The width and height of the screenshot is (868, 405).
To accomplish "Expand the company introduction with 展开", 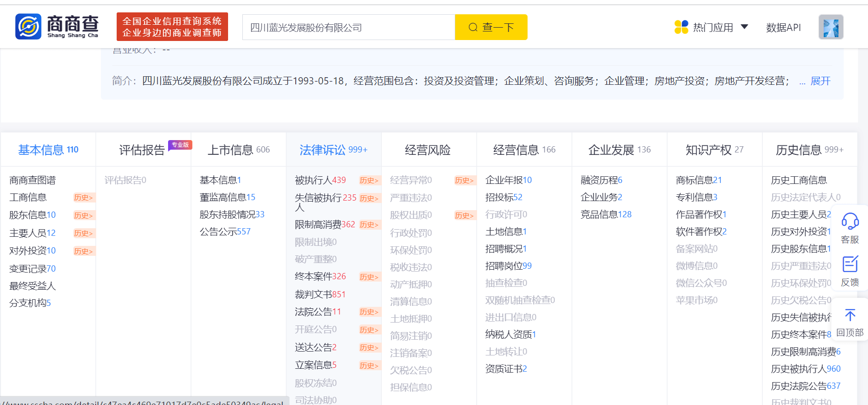I will [x=820, y=81].
